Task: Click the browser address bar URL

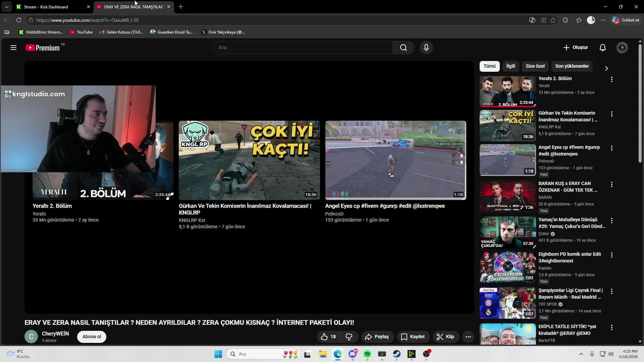Action: pyautogui.click(x=87, y=20)
